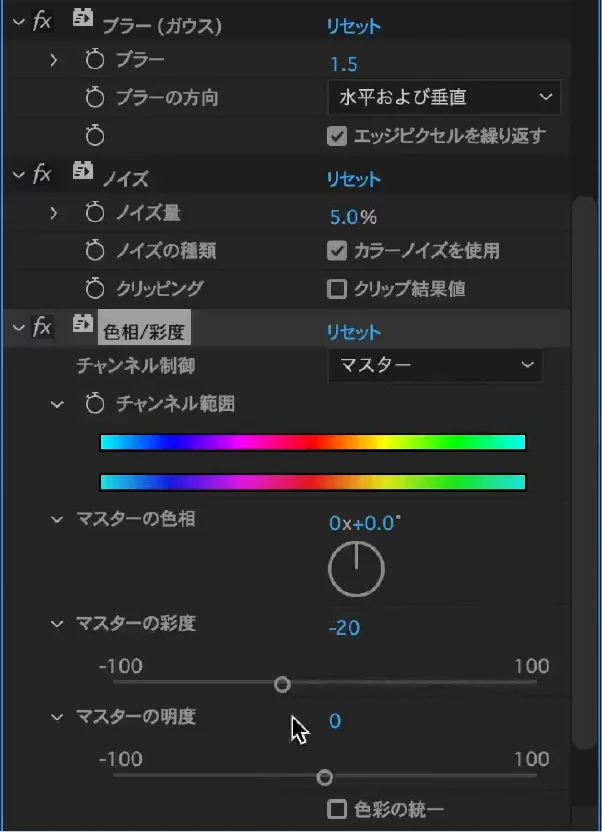The image size is (602, 832).
Task: Open ブラーの方向 dropdown 水平および垂直
Action: [x=444, y=98]
